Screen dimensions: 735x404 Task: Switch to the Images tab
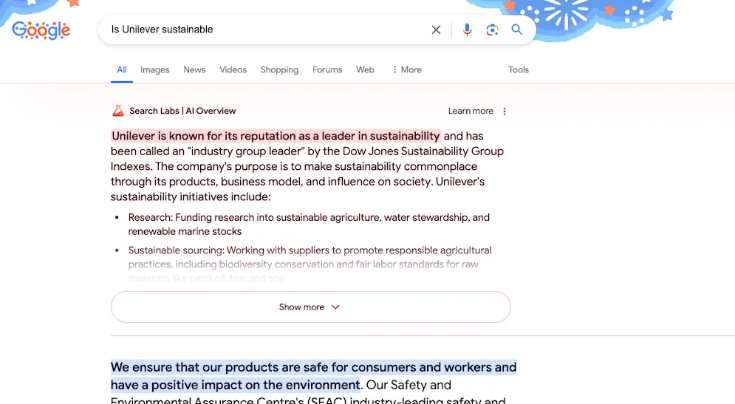click(x=155, y=70)
